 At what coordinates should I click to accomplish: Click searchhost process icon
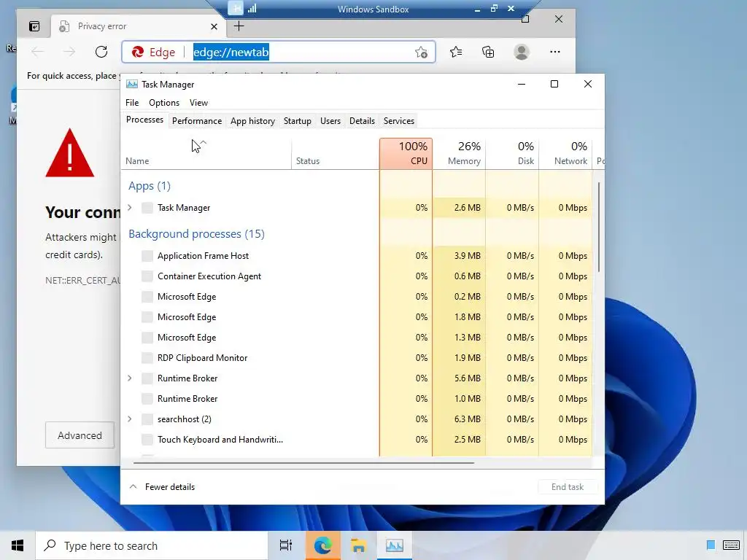tap(147, 419)
